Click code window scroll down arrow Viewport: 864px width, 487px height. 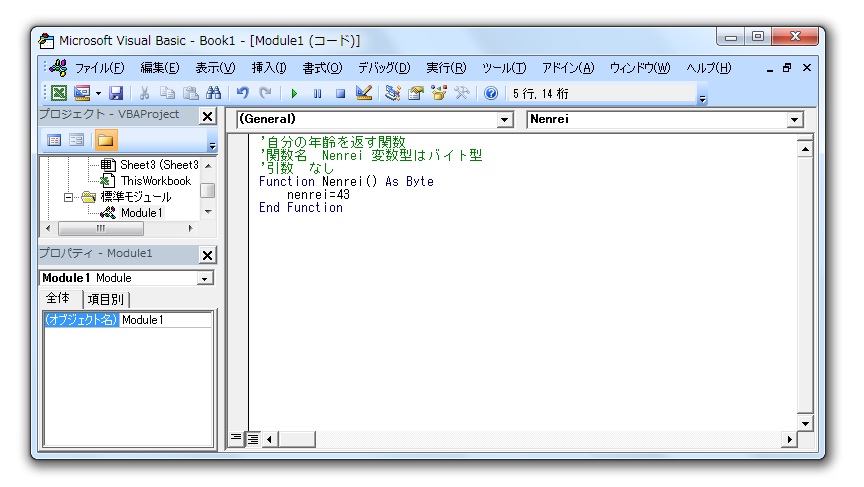pos(805,424)
